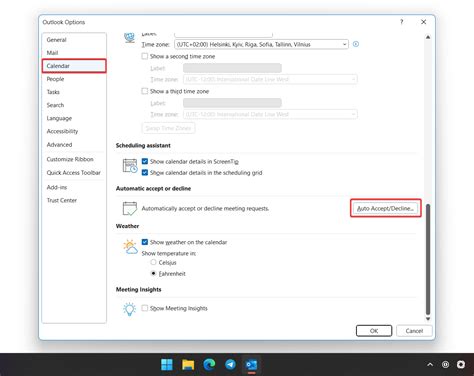This screenshot has height=376, width=474.
Task: Click Cancel to discard changes
Action: point(414,331)
